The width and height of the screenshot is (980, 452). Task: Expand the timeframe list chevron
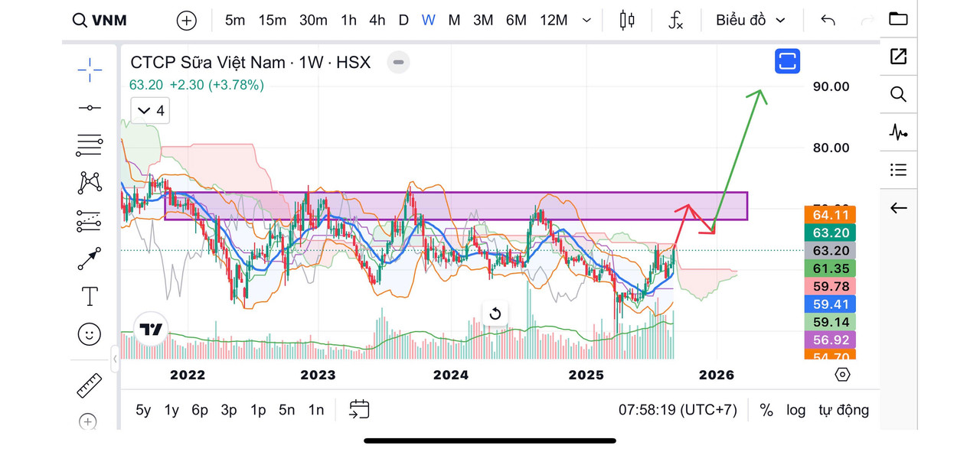coord(586,21)
